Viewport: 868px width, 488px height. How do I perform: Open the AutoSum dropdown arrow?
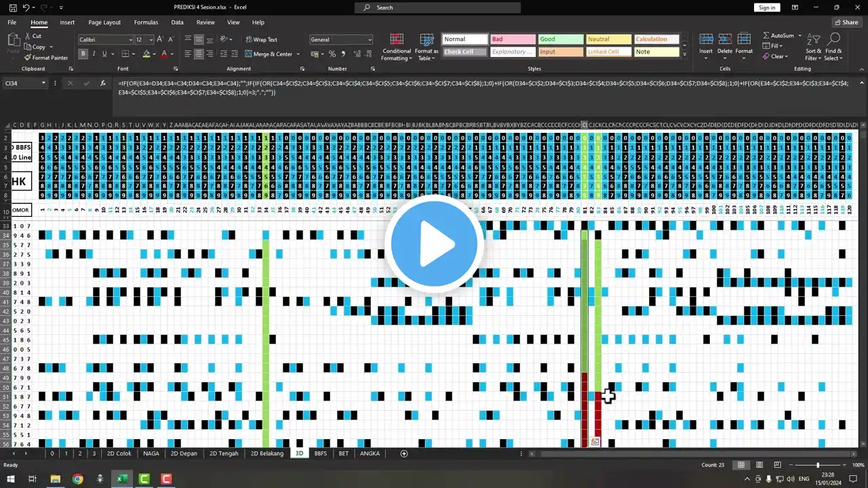pos(800,35)
